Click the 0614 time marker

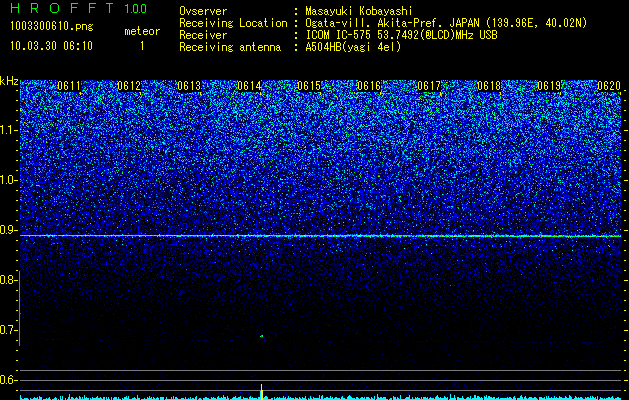tap(249, 86)
